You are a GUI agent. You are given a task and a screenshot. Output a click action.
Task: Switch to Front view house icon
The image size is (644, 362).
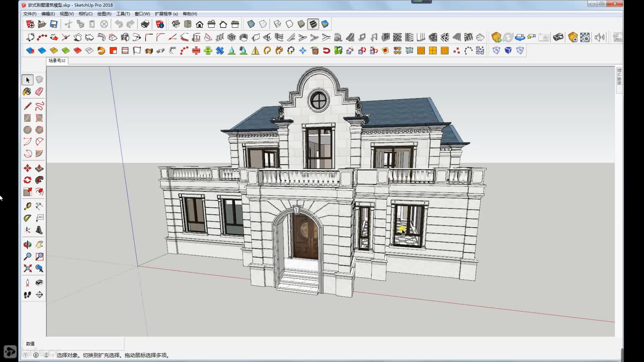tap(200, 24)
